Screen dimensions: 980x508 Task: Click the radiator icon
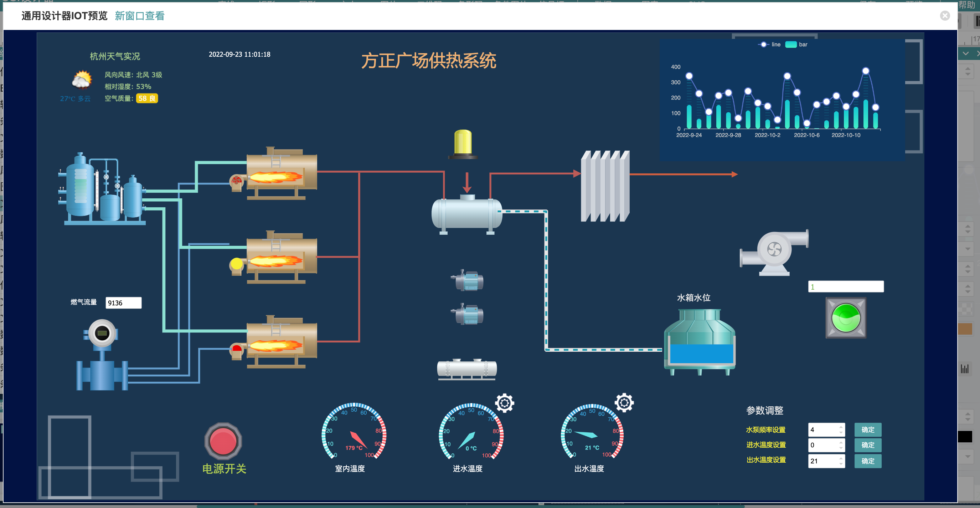click(x=605, y=186)
